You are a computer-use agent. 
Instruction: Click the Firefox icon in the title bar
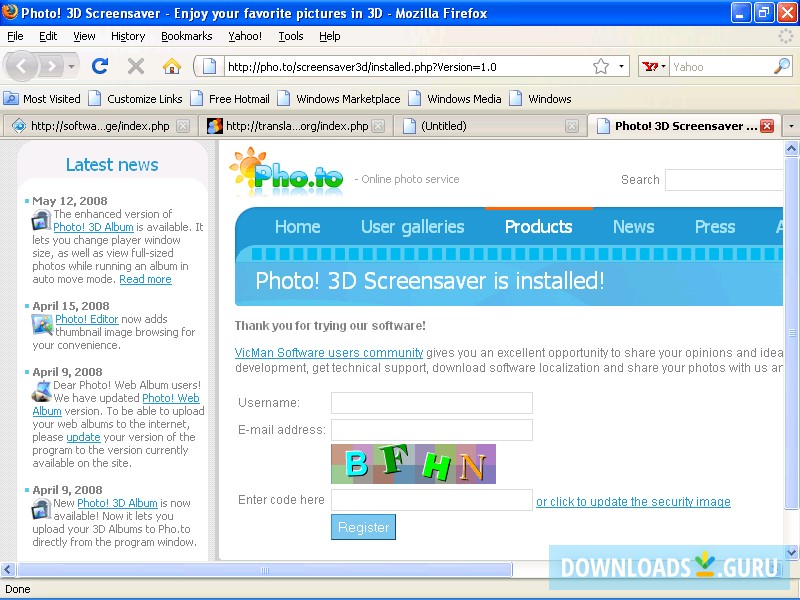pyautogui.click(x=10, y=12)
